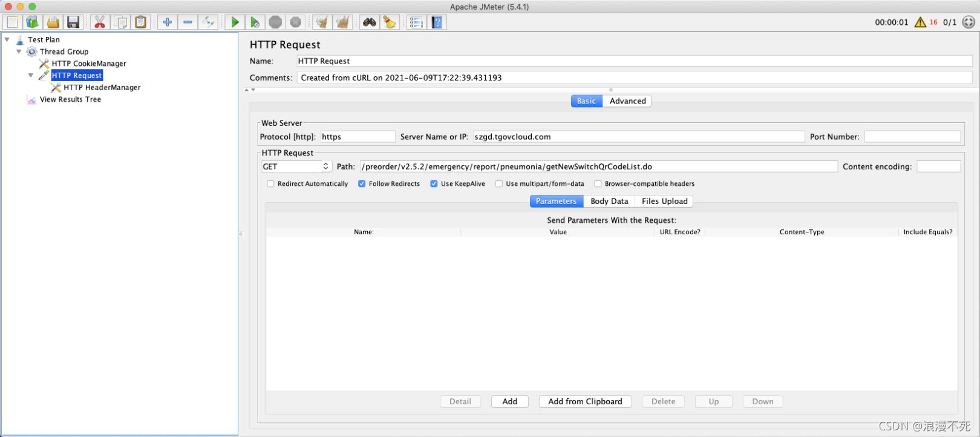Shut down the test gracefully
Viewport: 980px width, 437px height.
click(295, 22)
